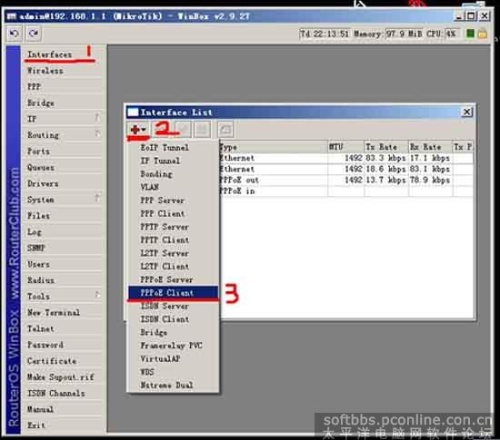Open the sidebar Bridge item
Screen dimensions: 500x440
[41, 103]
